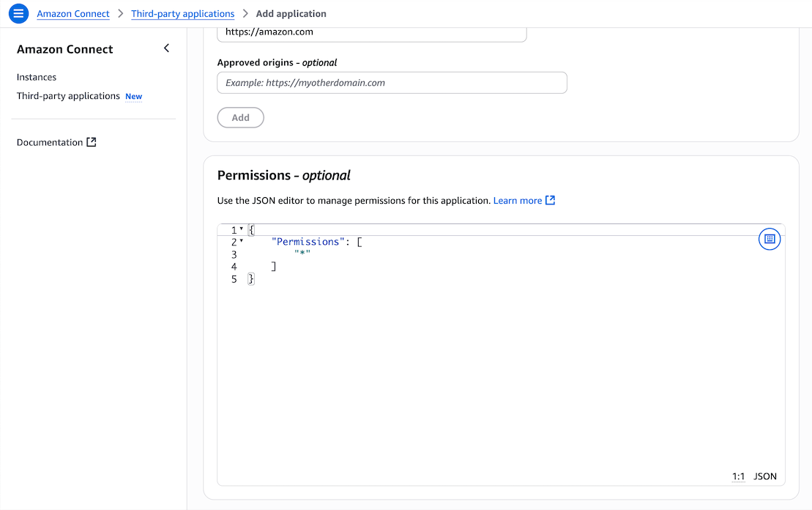Collapse the Permissions array fold on line 2
Image resolution: width=812 pixels, height=510 pixels.
click(241, 241)
